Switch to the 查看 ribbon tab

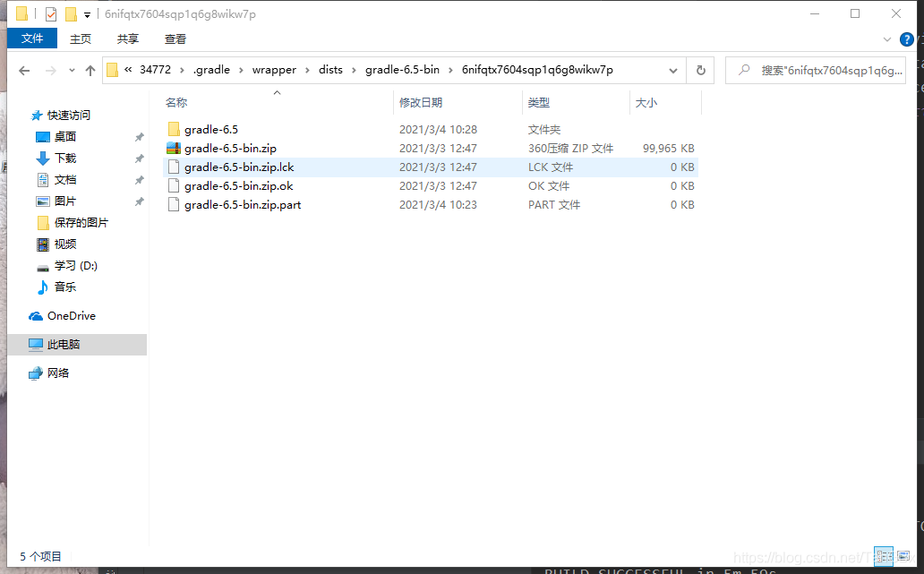(x=175, y=39)
